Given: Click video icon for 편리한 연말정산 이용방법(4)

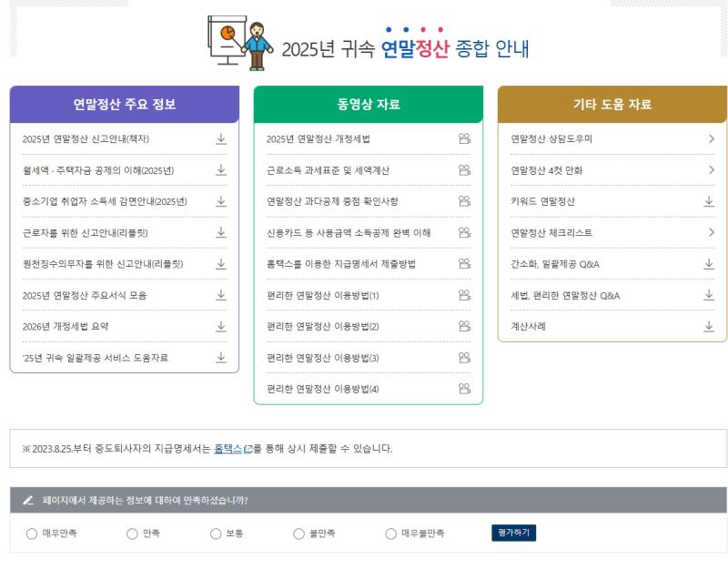Looking at the screenshot, I should click(x=464, y=389).
